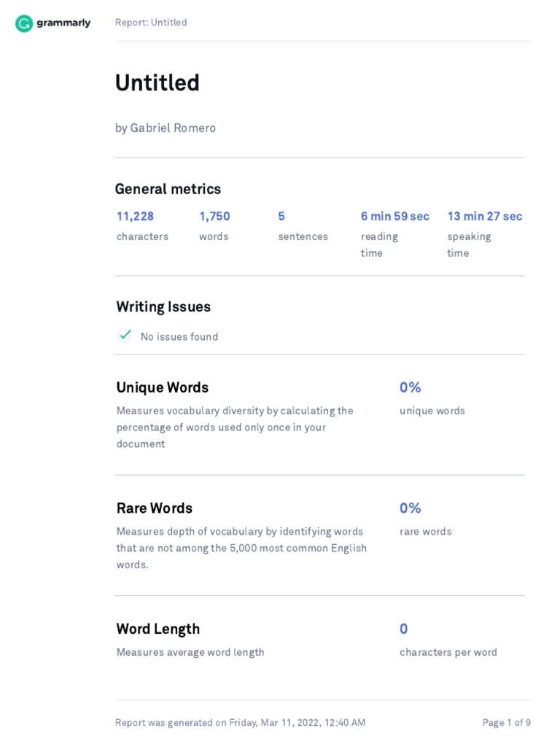
Task: Click the General metrics heading
Action: tap(168, 189)
